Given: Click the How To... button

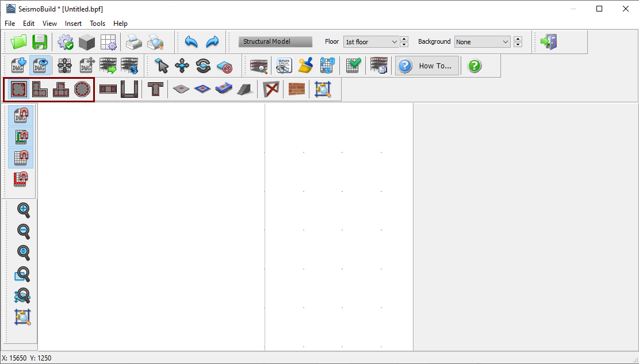Looking at the screenshot, I should [427, 66].
